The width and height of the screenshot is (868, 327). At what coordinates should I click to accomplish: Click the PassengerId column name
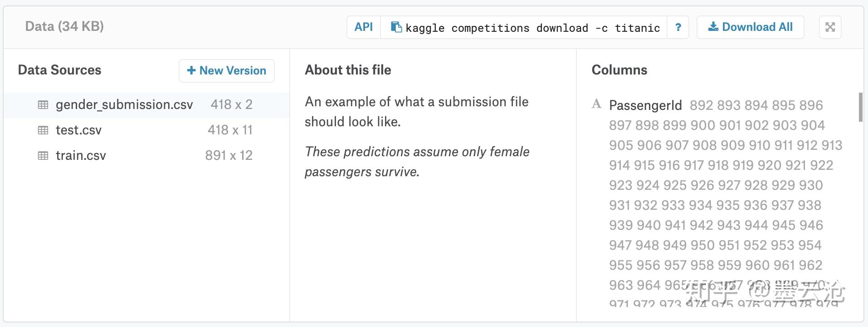[x=646, y=105]
